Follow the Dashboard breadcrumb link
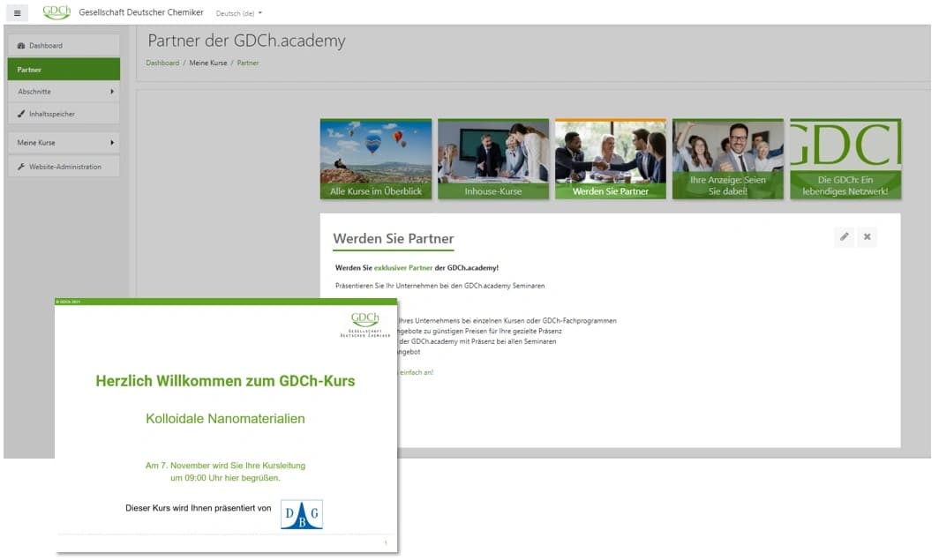The height and width of the screenshot is (560, 939). [162, 63]
